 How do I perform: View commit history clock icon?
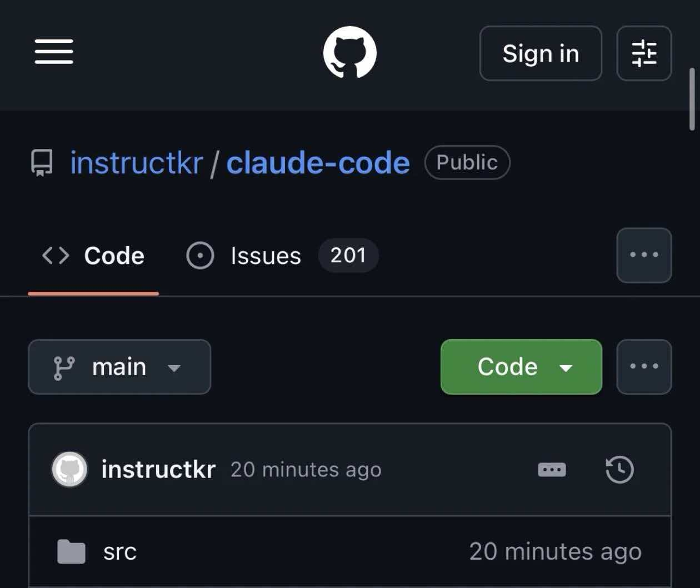tap(619, 470)
